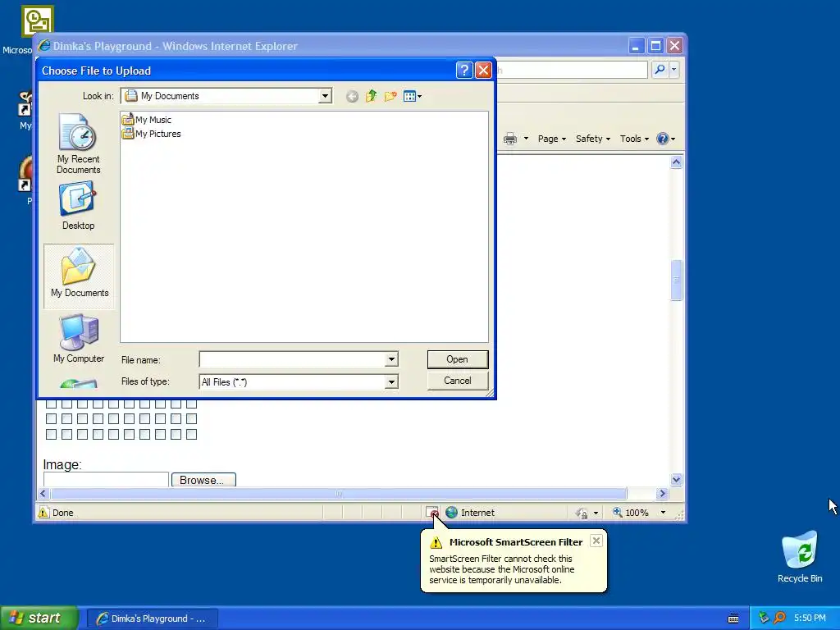Click the Image file path field
The image size is (840, 630).
tap(106, 480)
